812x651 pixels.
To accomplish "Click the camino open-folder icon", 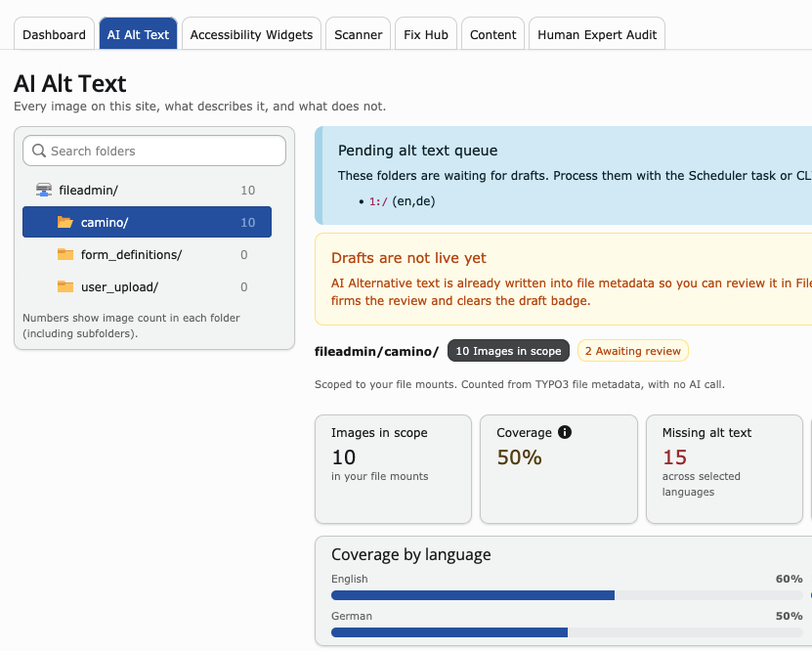I will pyautogui.click(x=65, y=222).
